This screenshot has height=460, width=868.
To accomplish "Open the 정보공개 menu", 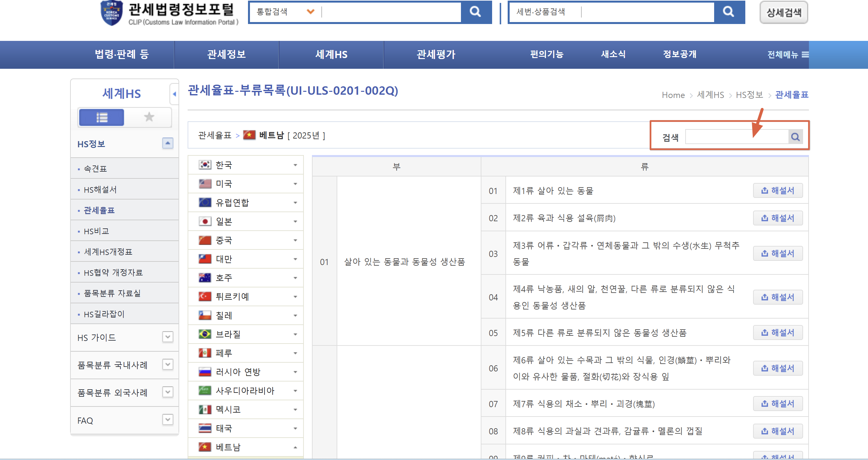I will tap(680, 54).
